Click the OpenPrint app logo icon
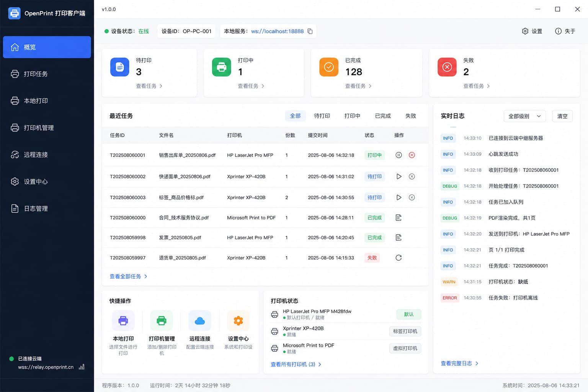This screenshot has width=588, height=392. point(14,13)
